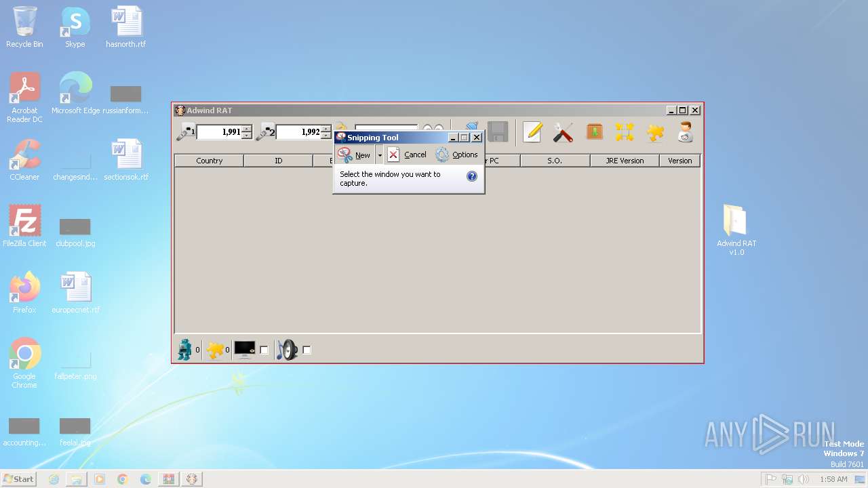Viewport: 868px width, 488px height.
Task: Open the Adwind RAT v1.0 folder
Action: tap(736, 229)
